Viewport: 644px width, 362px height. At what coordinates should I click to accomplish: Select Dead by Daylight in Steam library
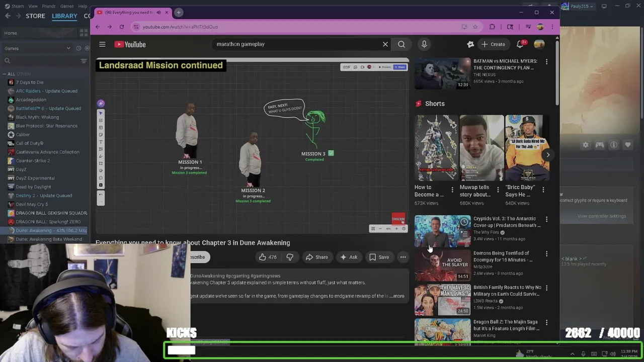point(33,187)
